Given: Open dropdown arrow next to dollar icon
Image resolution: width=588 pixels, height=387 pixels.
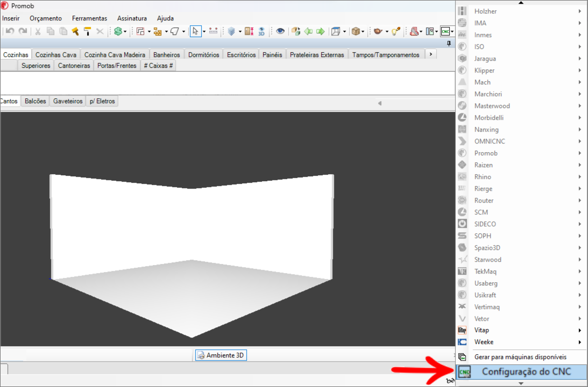Looking at the screenshot, I should [125, 32].
